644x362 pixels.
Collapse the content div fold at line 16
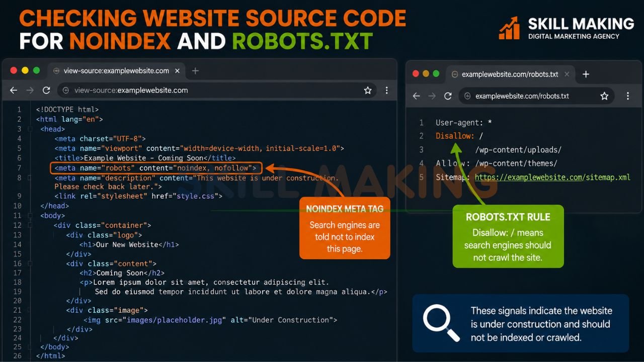[31, 263]
